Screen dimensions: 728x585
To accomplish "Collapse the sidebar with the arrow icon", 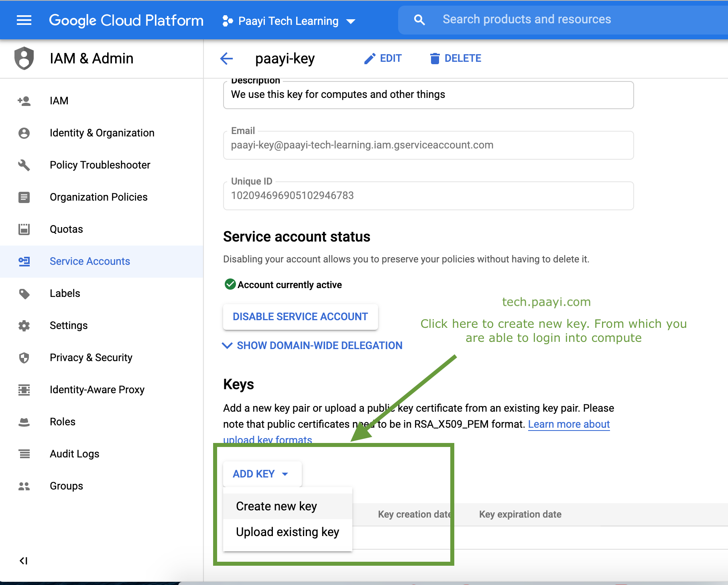I will [x=24, y=561].
